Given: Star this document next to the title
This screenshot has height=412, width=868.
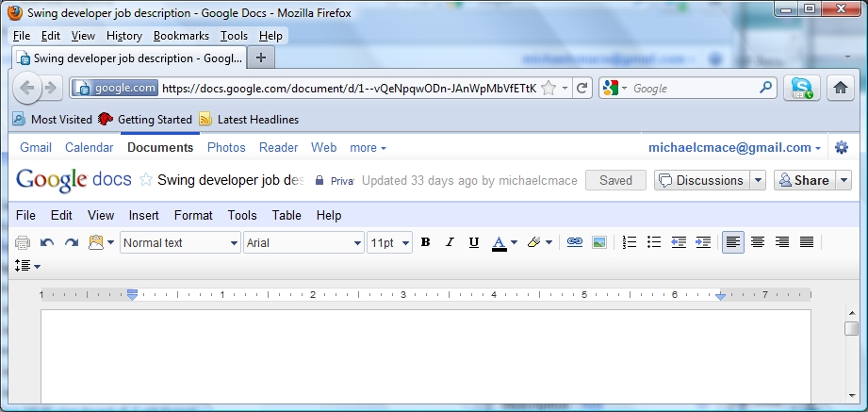Looking at the screenshot, I should tap(145, 179).
